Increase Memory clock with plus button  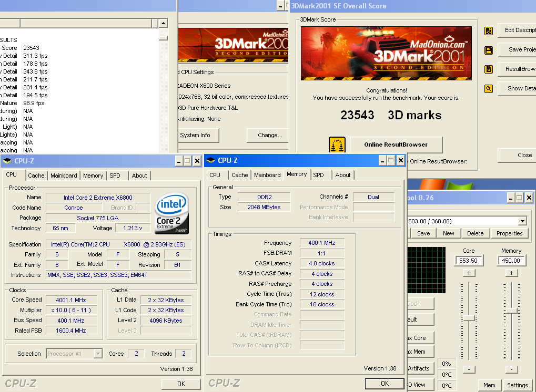pyautogui.click(x=511, y=273)
